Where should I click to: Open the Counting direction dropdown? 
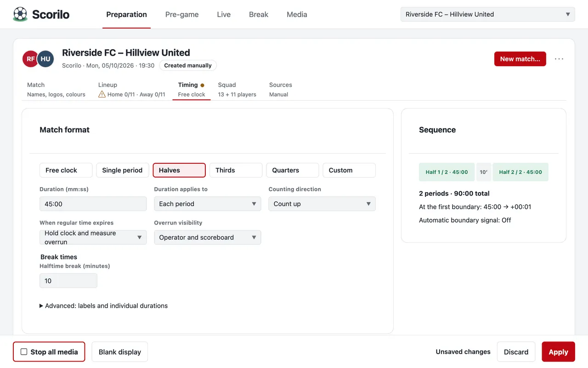(322, 204)
